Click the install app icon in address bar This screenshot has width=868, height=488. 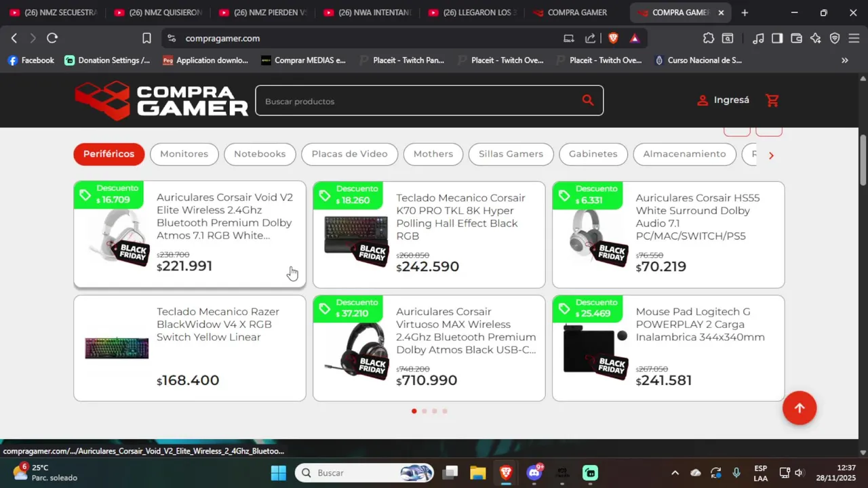[569, 39]
